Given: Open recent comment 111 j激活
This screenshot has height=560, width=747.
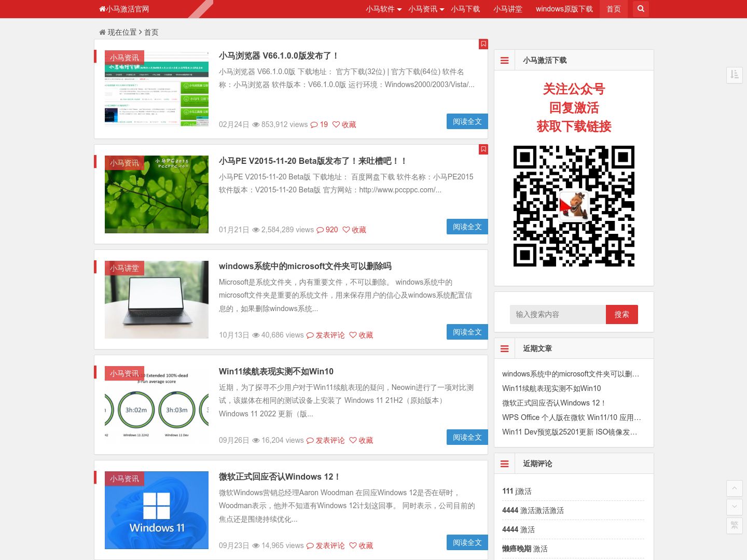Looking at the screenshot, I should click(517, 491).
